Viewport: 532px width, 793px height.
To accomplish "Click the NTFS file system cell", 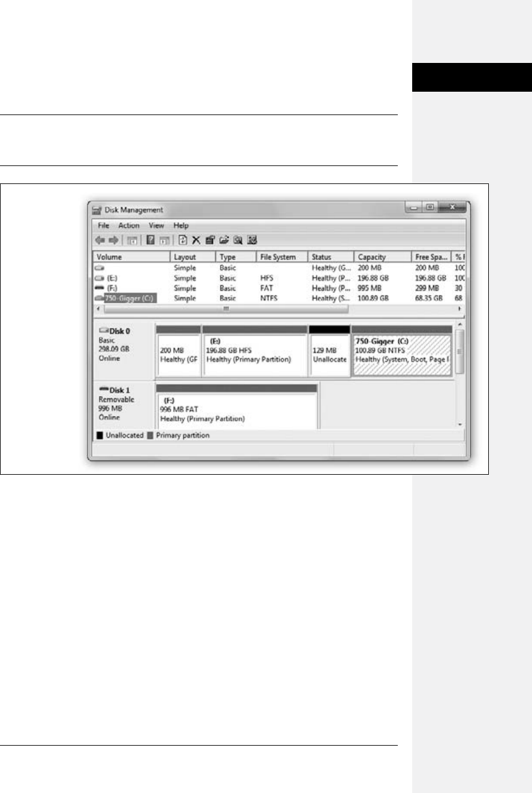I will click(269, 298).
